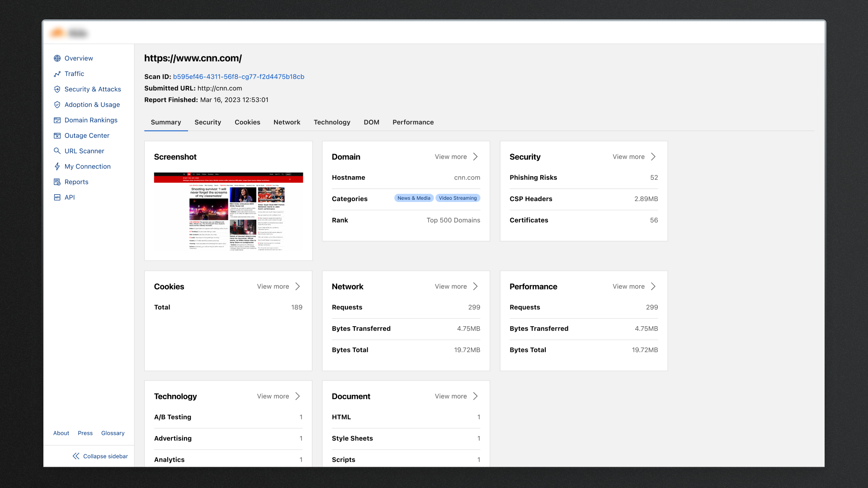The width and height of the screenshot is (868, 488).
Task: Click the Security & Attacks shield icon
Action: coord(57,89)
